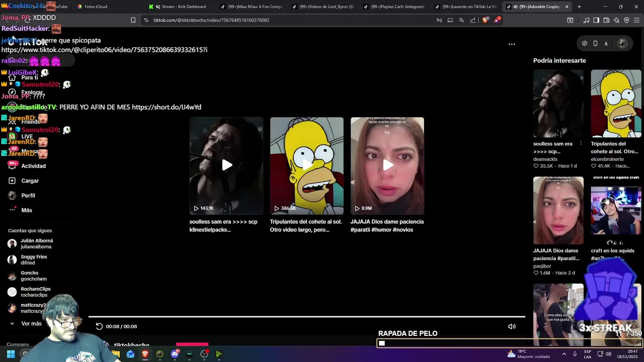Switch to Lavando en TikTok tab
Screen dimensions: 644x362
(466, 7)
